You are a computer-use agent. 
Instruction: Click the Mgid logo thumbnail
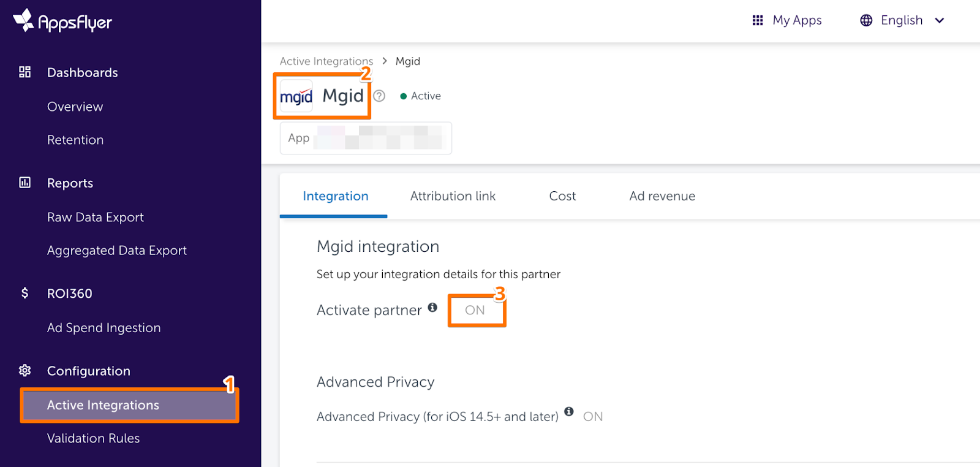point(296,96)
